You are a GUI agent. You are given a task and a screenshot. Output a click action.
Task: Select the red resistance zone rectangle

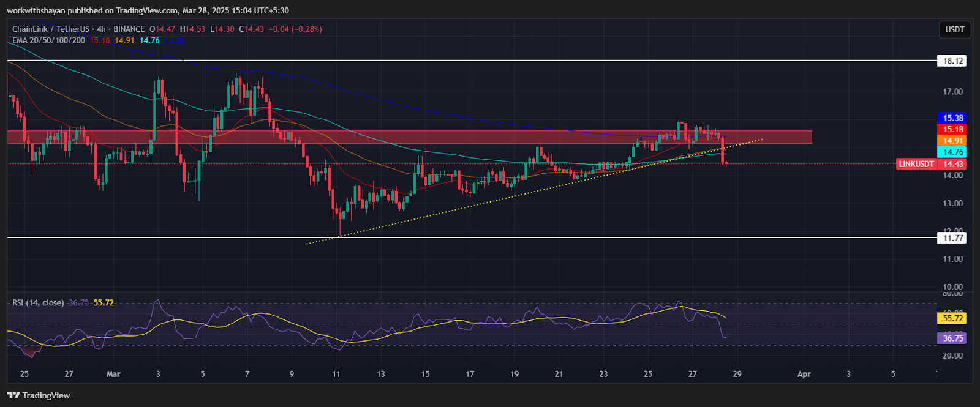click(x=429, y=137)
